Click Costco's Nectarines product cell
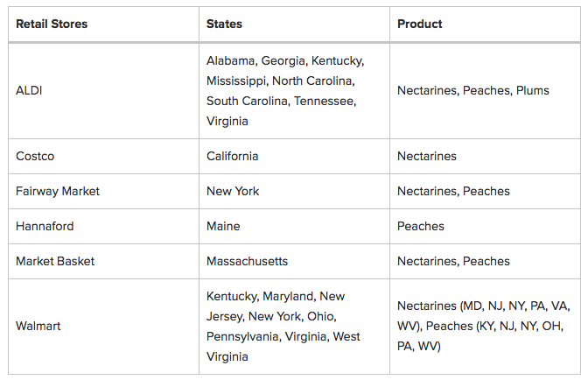This screenshot has width=588, height=380. [427, 156]
